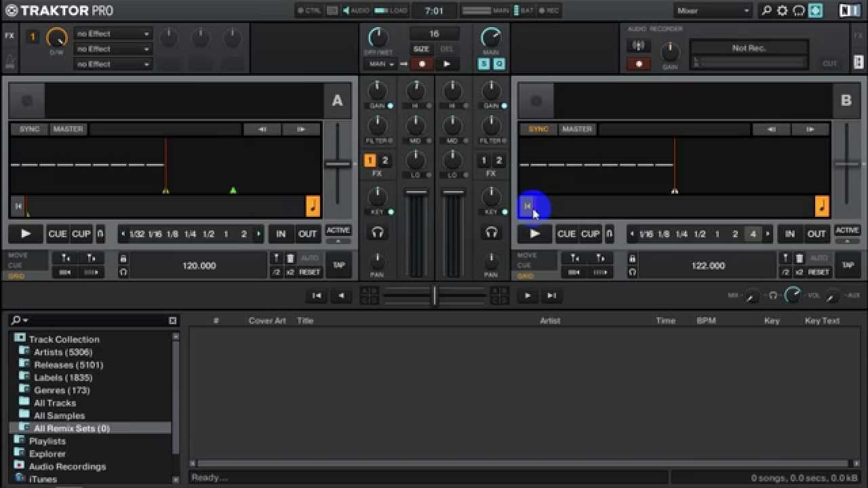Click Deck A headphone cue icon in mixer

[x=378, y=232]
